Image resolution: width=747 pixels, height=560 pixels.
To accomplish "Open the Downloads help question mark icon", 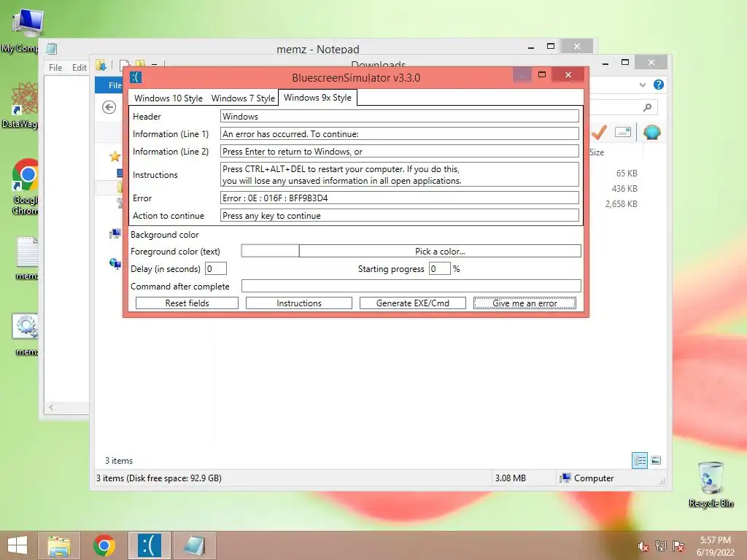I will [x=659, y=85].
